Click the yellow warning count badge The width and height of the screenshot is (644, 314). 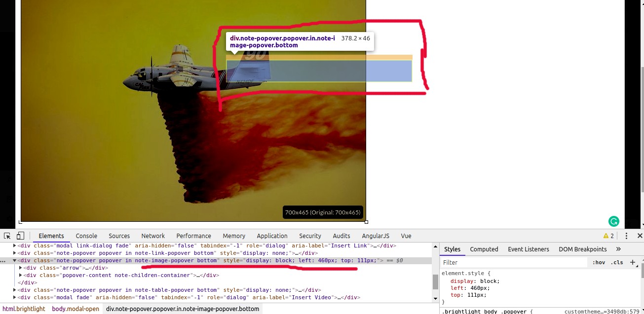pos(608,236)
